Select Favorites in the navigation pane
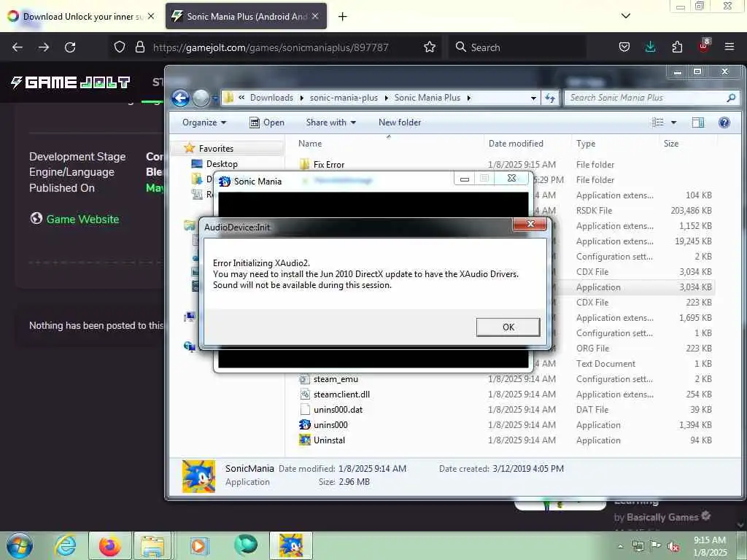The width and height of the screenshot is (747, 560). coord(216,149)
